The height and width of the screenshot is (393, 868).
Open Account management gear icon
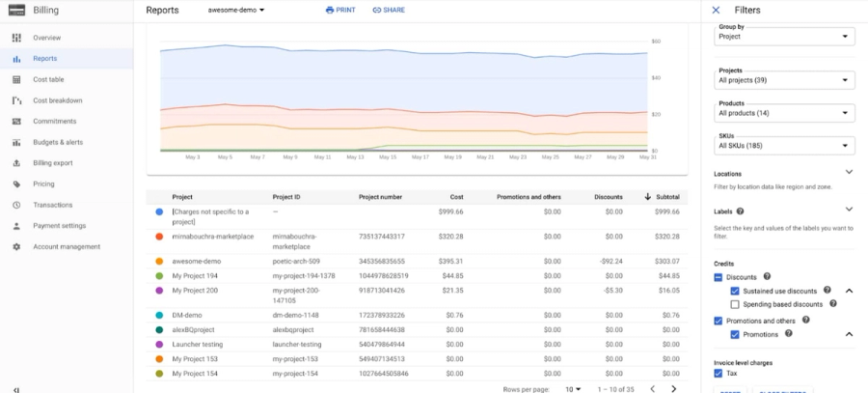tap(16, 246)
